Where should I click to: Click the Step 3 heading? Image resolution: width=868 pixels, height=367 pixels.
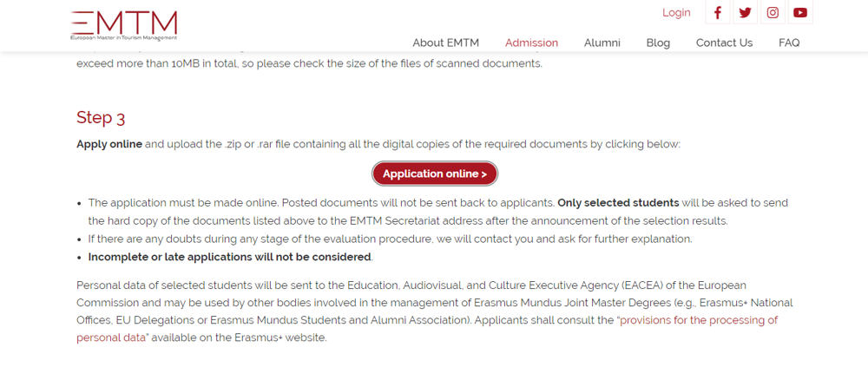point(101,117)
